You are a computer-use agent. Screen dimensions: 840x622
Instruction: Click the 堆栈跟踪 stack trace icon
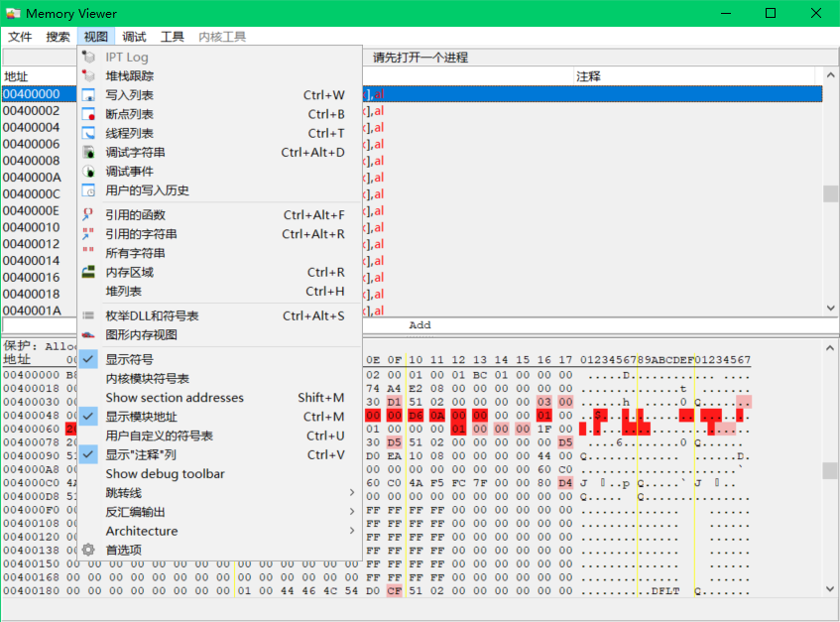(x=89, y=76)
